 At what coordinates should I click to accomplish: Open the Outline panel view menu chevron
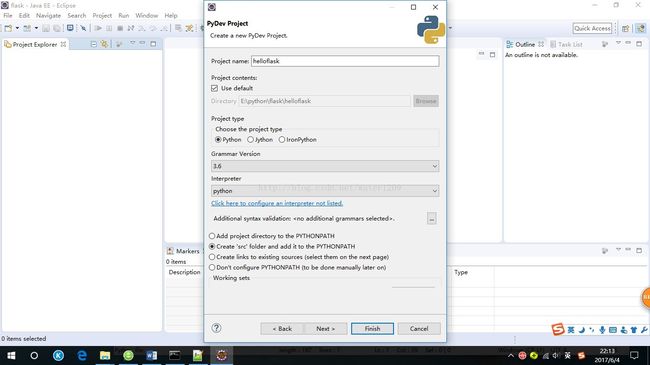[x=618, y=43]
